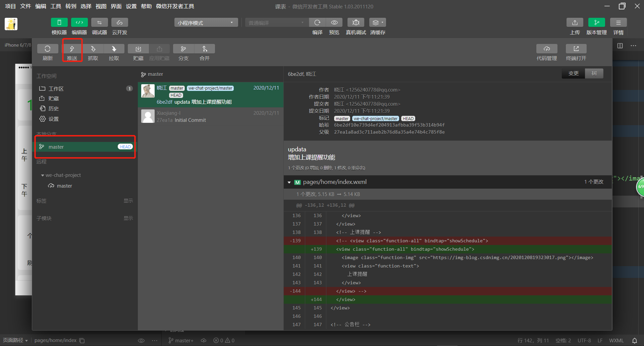The height and width of the screenshot is (346, 644).
Task: Refresh the repository with 刷新
Action: (x=48, y=49)
